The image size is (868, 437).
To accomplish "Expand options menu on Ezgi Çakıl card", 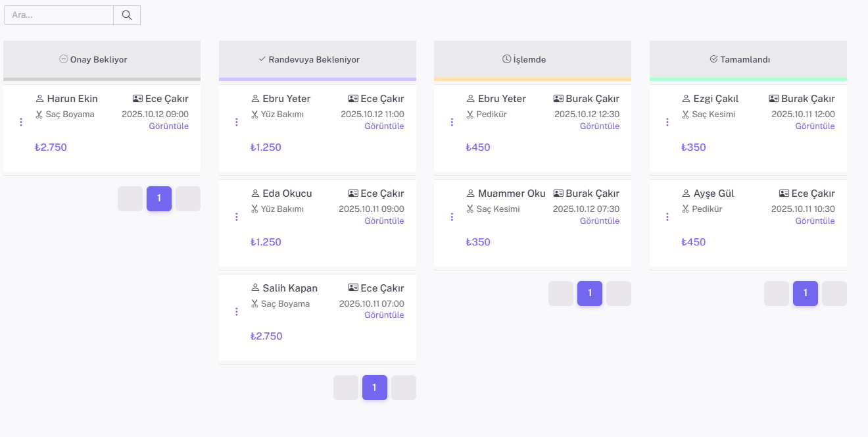I will tap(667, 122).
